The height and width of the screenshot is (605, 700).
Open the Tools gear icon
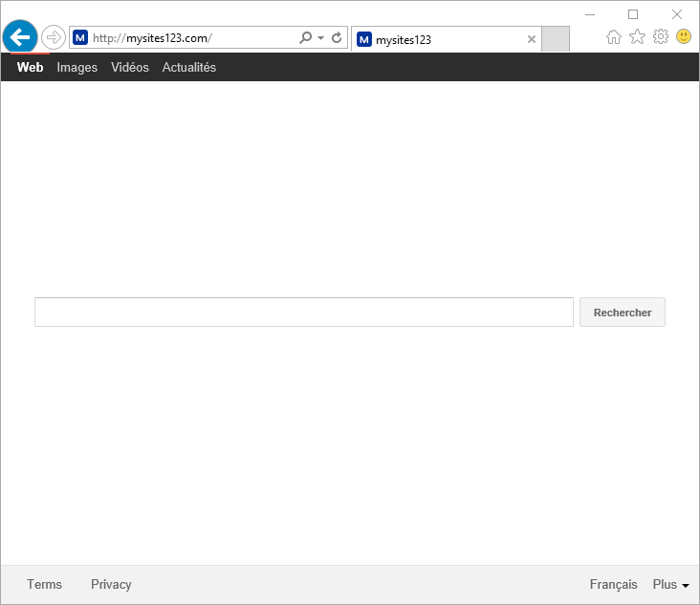(661, 36)
